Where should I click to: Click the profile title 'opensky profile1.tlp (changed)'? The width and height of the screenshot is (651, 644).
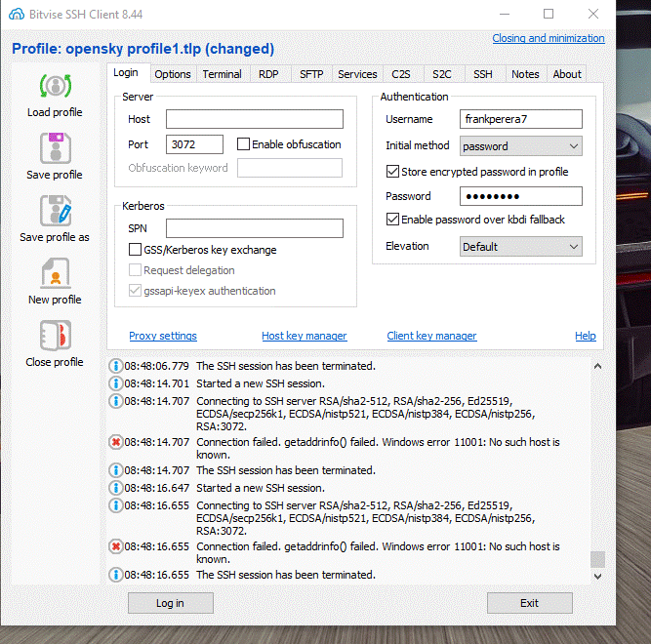coord(170,49)
